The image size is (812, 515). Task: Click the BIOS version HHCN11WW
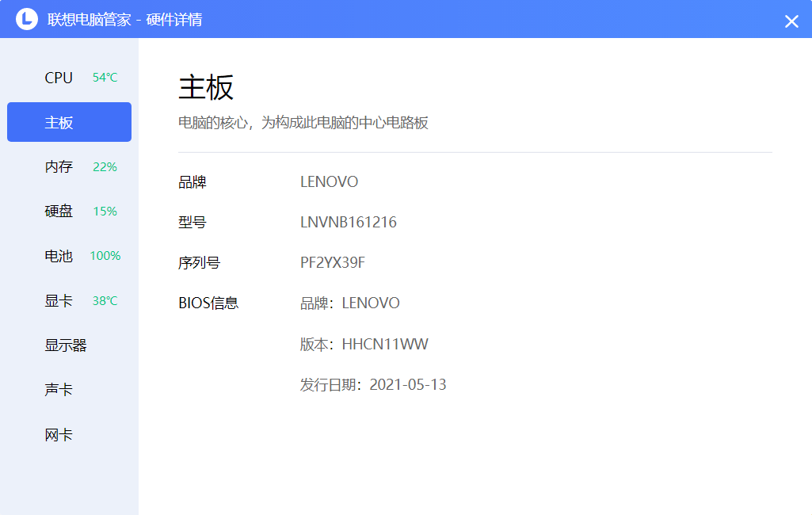(385, 345)
